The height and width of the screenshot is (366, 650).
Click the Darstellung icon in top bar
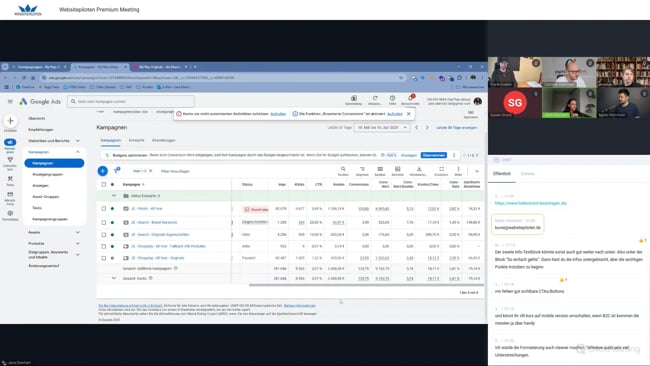pyautogui.click(x=354, y=99)
